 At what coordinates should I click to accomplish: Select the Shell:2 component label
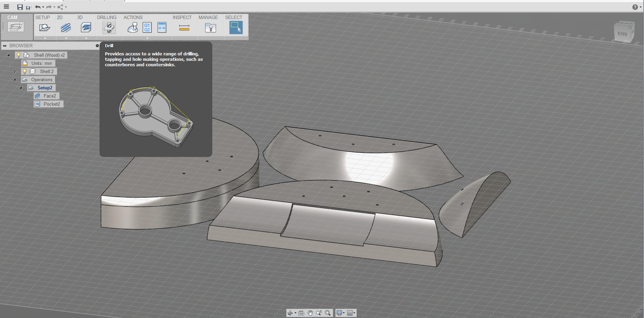[x=47, y=71]
